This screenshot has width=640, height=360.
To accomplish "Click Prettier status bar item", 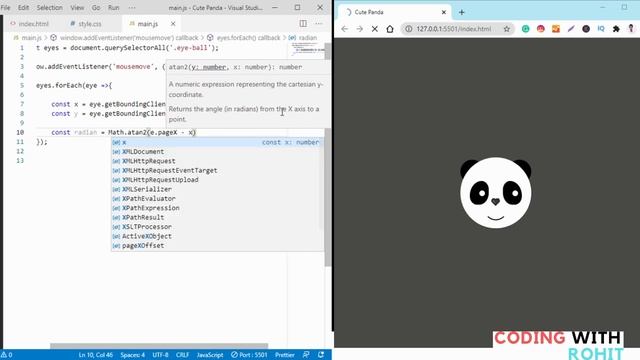I will [284, 355].
